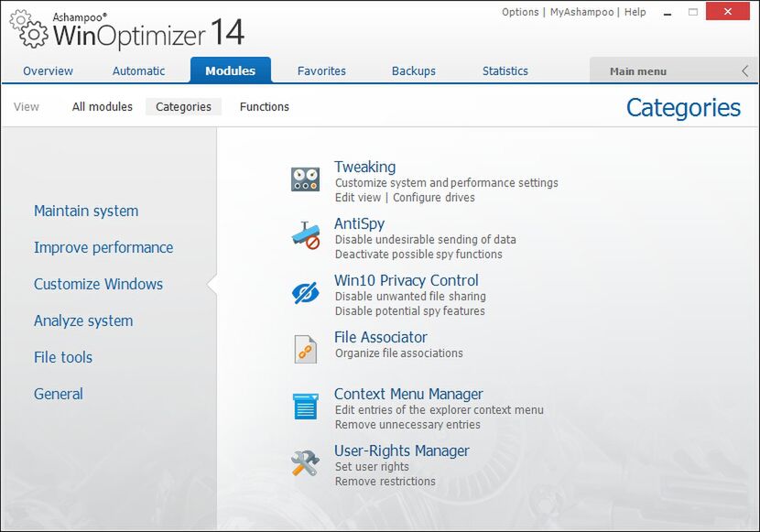
Task: Open Options in the top bar
Action: pos(520,12)
